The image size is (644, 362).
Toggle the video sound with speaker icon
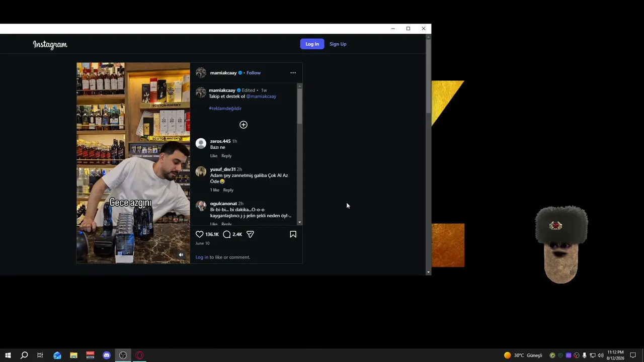pyautogui.click(x=181, y=255)
